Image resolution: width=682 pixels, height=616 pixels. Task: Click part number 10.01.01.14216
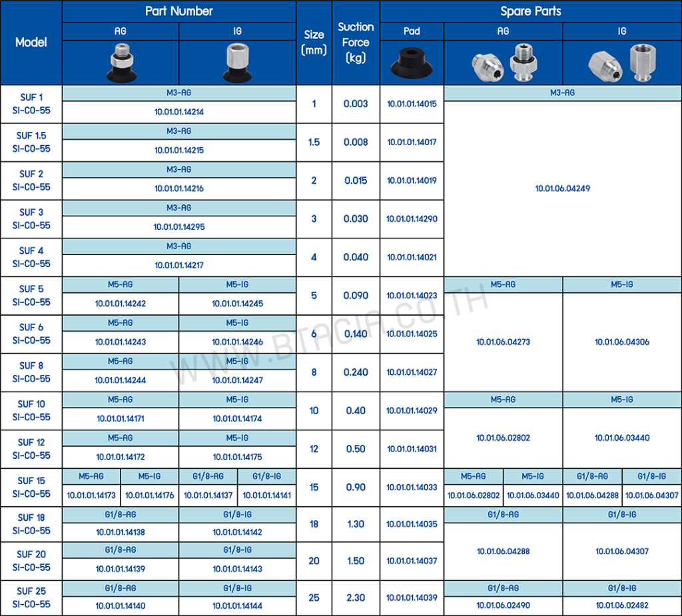[178, 188]
